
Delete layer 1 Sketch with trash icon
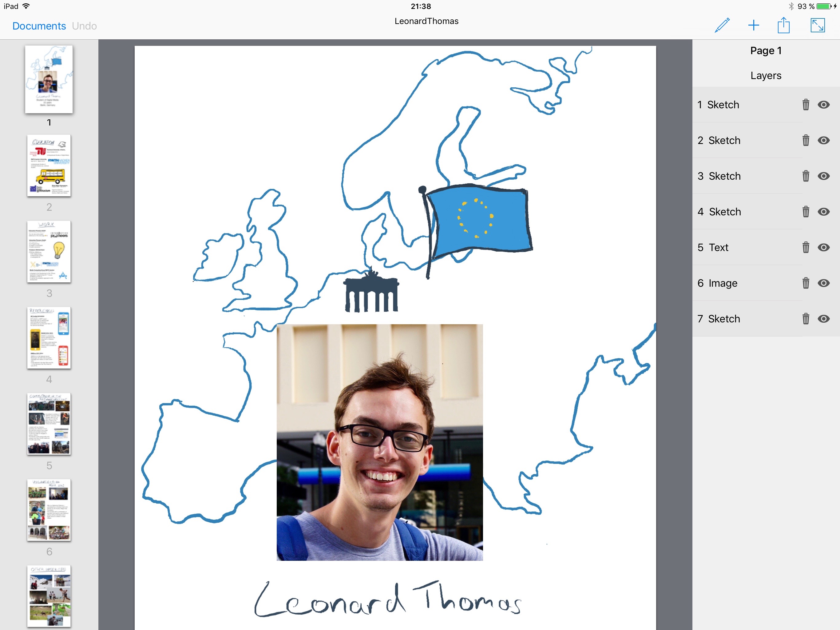click(806, 105)
